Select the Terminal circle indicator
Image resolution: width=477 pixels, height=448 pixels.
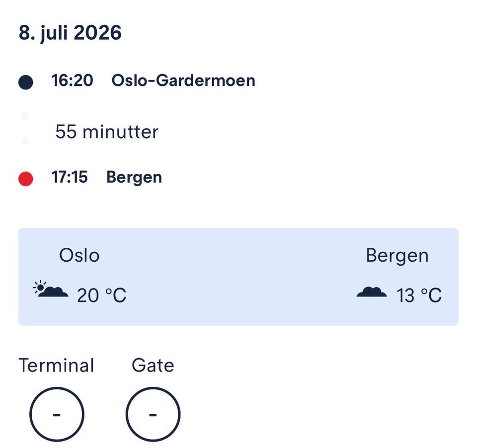click(57, 414)
